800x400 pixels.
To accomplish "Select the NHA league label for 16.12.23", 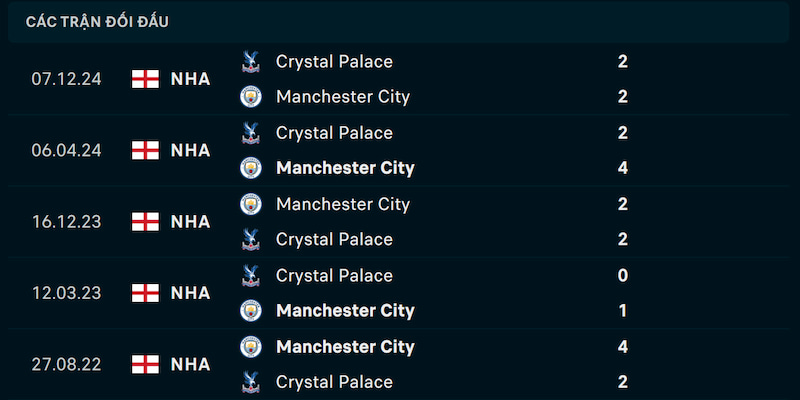I will (190, 222).
